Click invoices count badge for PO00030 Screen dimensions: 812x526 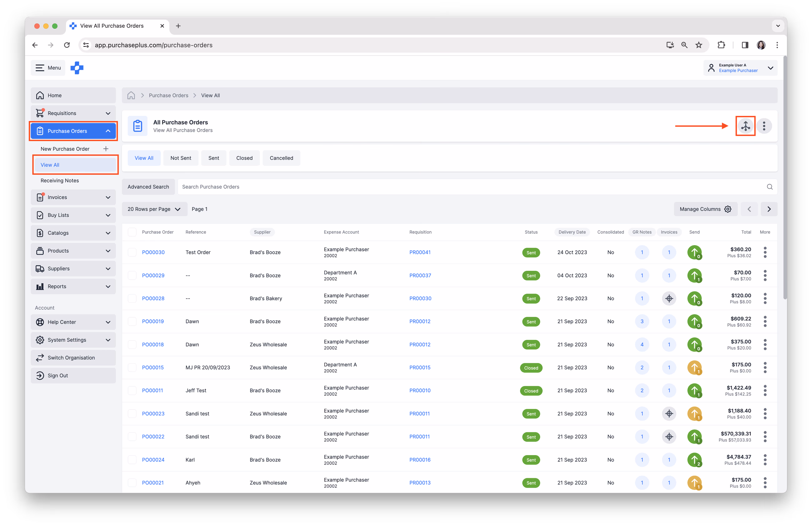tap(669, 252)
